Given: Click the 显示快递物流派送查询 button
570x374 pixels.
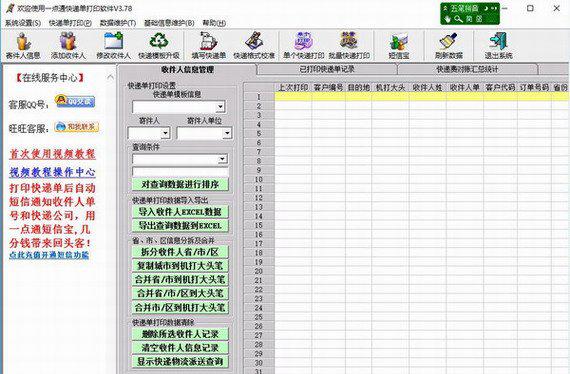Looking at the screenshot, I should 180,361.
